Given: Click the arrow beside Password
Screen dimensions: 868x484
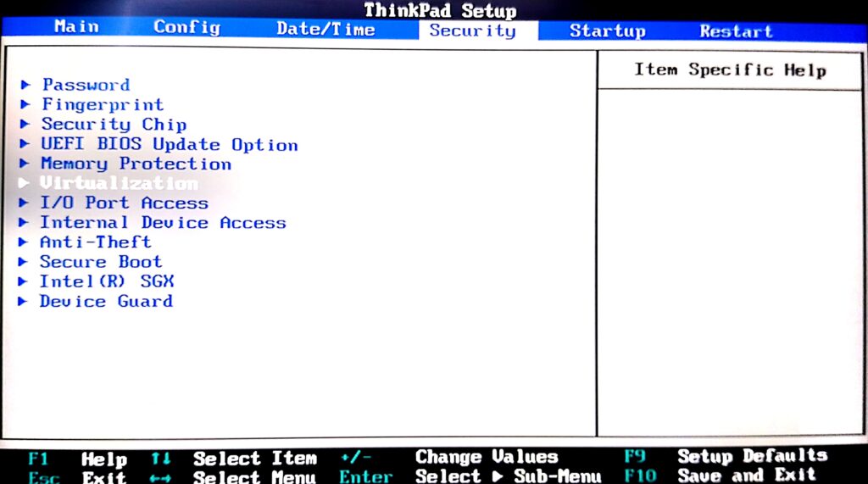Looking at the screenshot, I should coord(25,85).
